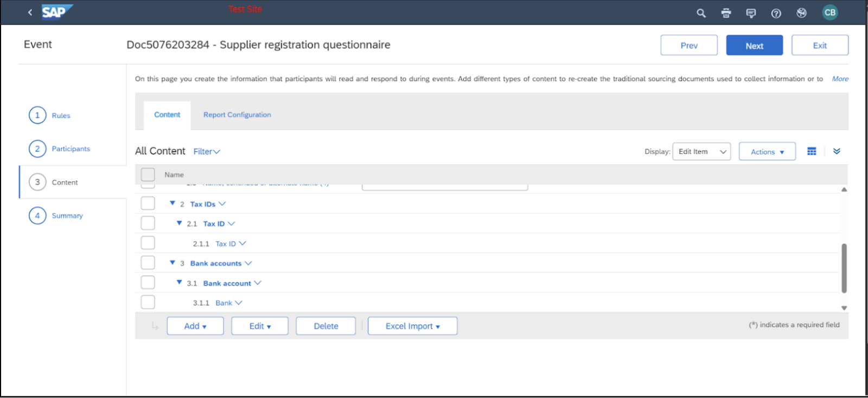Switch to the Content tab
The width and height of the screenshot is (868, 398).
tap(167, 115)
